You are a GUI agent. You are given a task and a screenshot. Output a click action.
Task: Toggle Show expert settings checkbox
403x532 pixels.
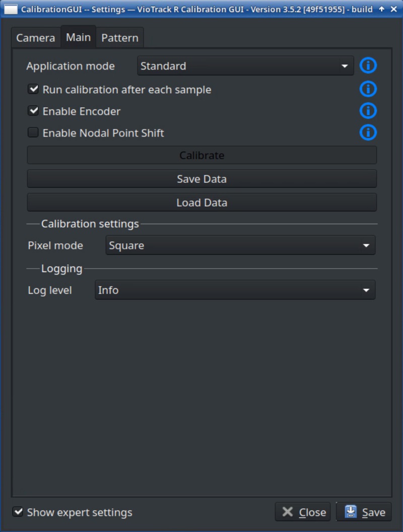click(x=18, y=512)
